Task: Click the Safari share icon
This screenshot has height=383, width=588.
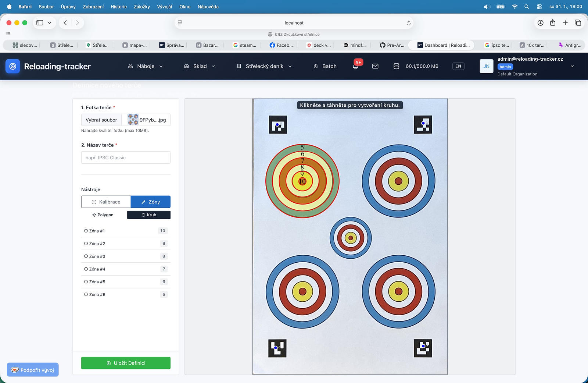Action: click(552, 23)
